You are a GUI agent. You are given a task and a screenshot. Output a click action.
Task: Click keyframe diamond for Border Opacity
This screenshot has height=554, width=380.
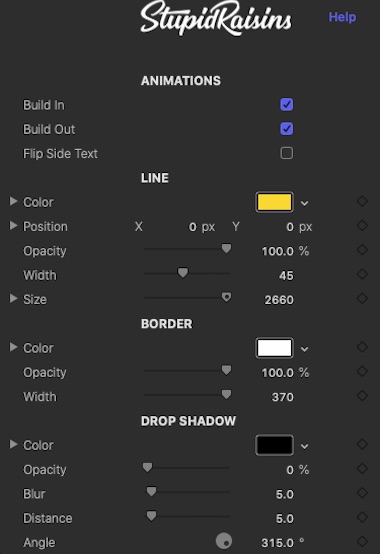[362, 371]
